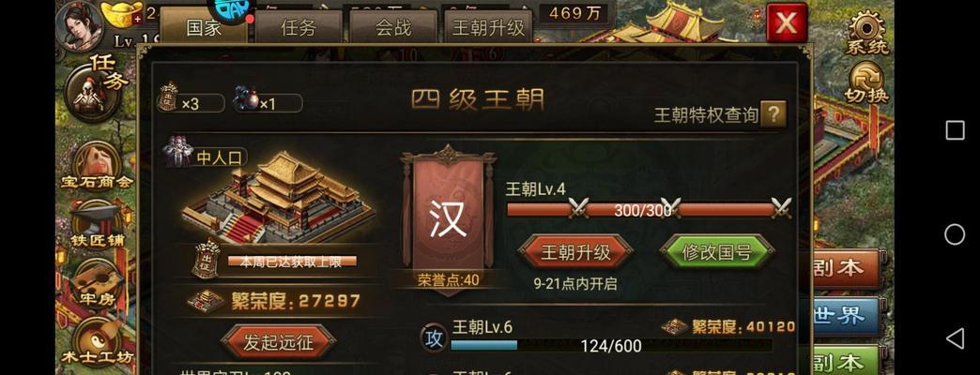Switch to the 任务 tab
Screen dimensions: 980x375
tap(299, 27)
